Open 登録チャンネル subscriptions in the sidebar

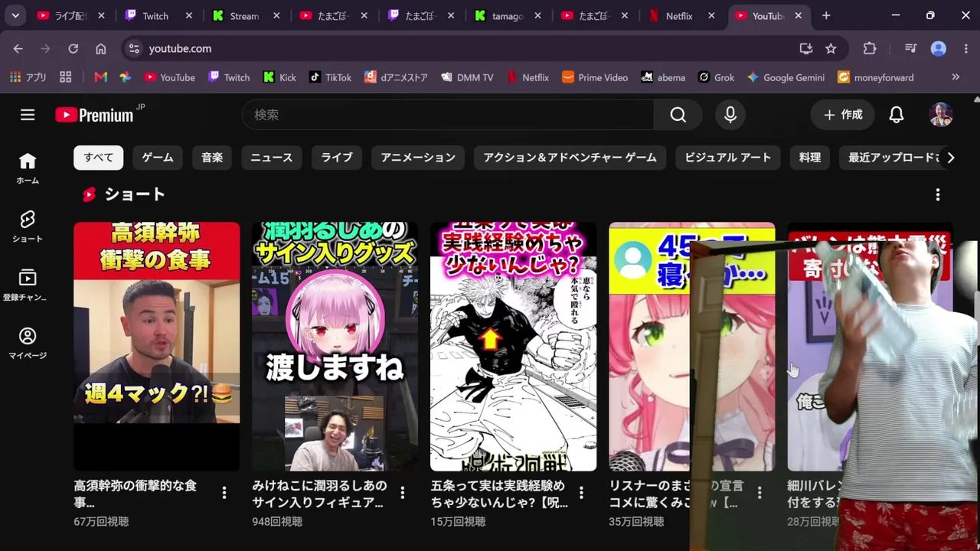tap(28, 285)
